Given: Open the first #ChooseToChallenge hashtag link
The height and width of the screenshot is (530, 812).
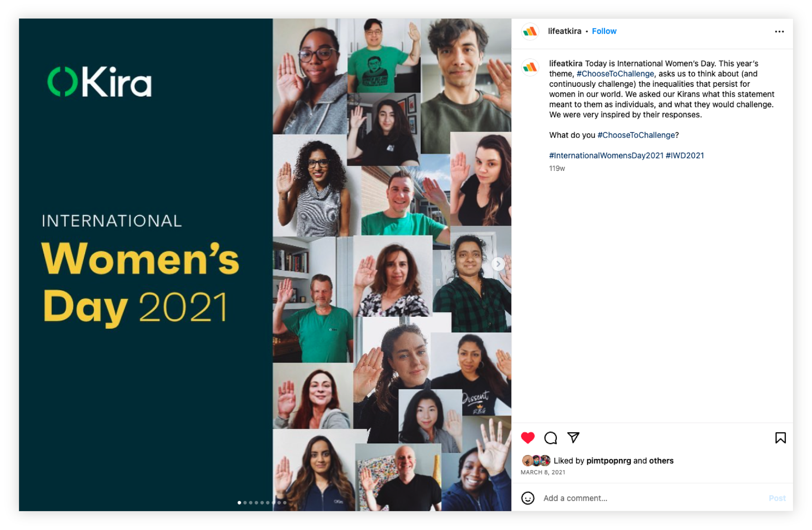Looking at the screenshot, I should click(x=615, y=74).
